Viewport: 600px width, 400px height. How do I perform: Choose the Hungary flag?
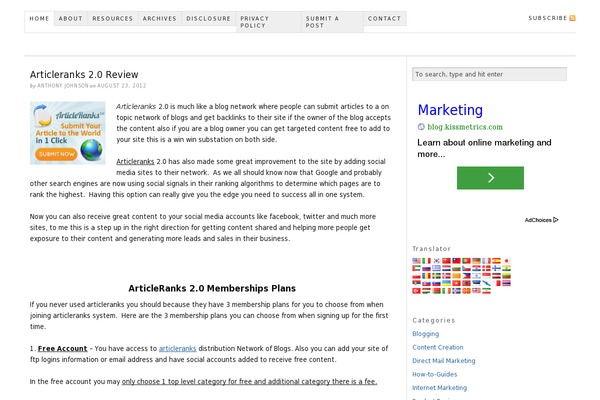point(426,291)
